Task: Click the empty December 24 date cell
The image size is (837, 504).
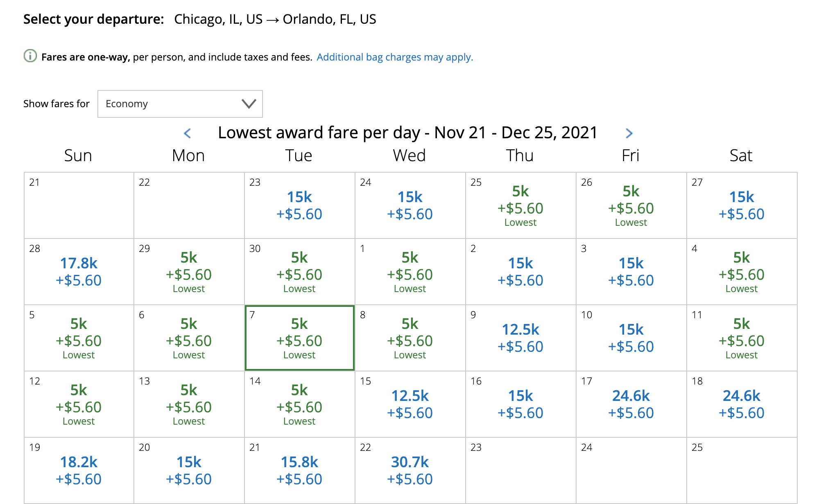Action: click(x=631, y=470)
